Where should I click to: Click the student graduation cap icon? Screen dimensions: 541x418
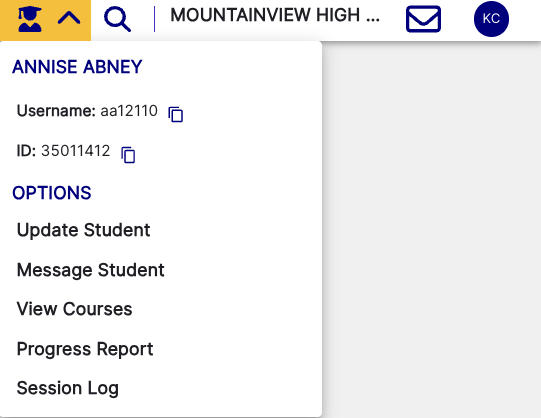point(30,19)
